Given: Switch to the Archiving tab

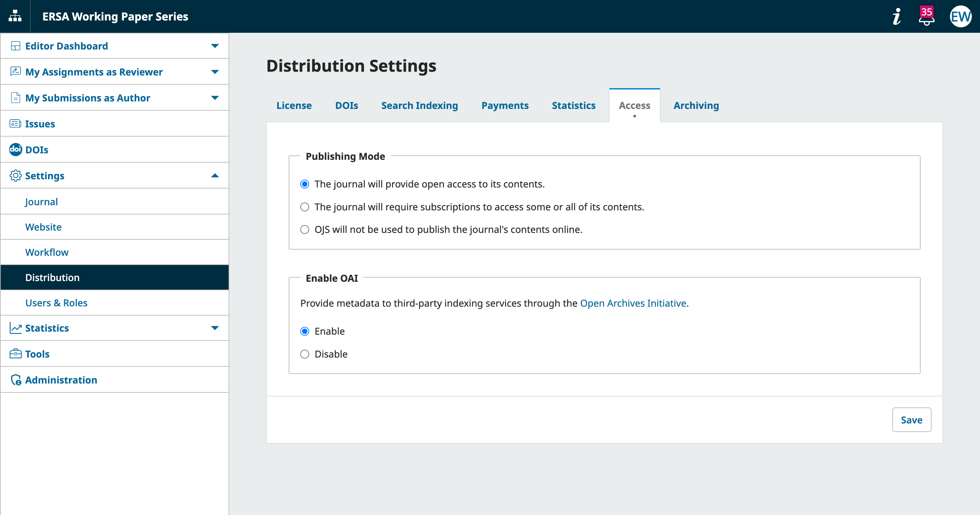Looking at the screenshot, I should pyautogui.click(x=696, y=106).
